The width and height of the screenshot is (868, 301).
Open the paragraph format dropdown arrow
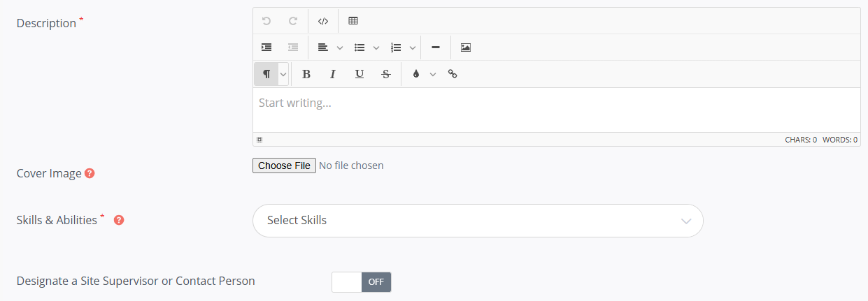pos(283,74)
